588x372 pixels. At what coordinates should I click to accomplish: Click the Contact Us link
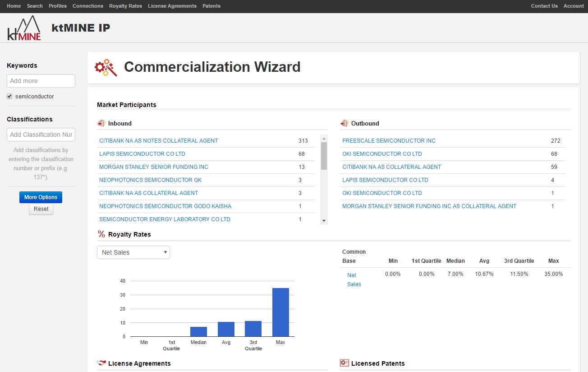point(544,6)
